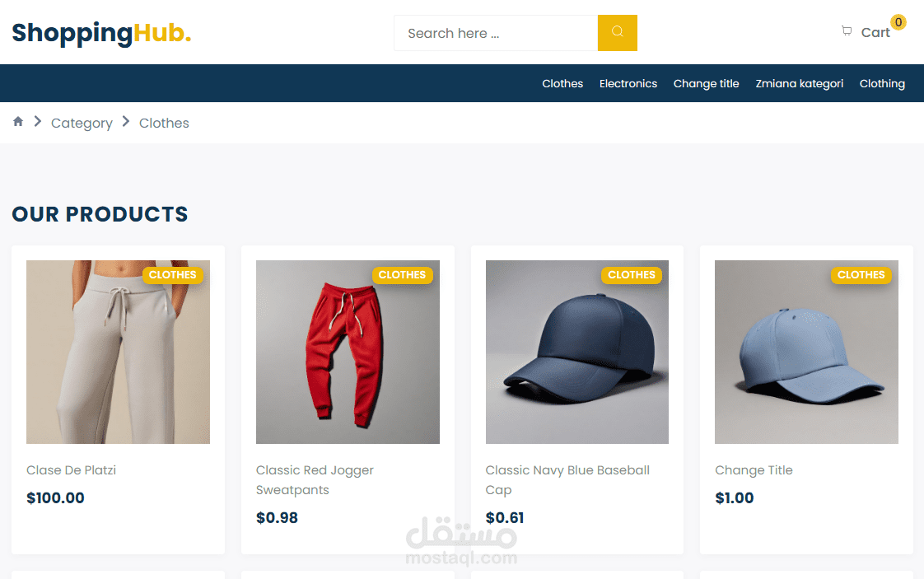Open the shopping cart icon

point(847,31)
